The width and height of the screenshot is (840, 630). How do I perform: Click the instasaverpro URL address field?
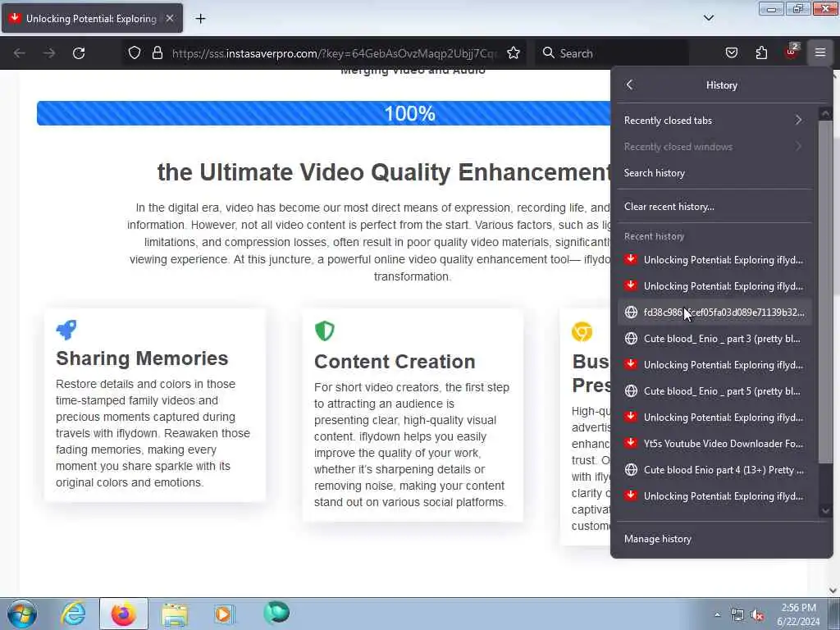[335, 53]
